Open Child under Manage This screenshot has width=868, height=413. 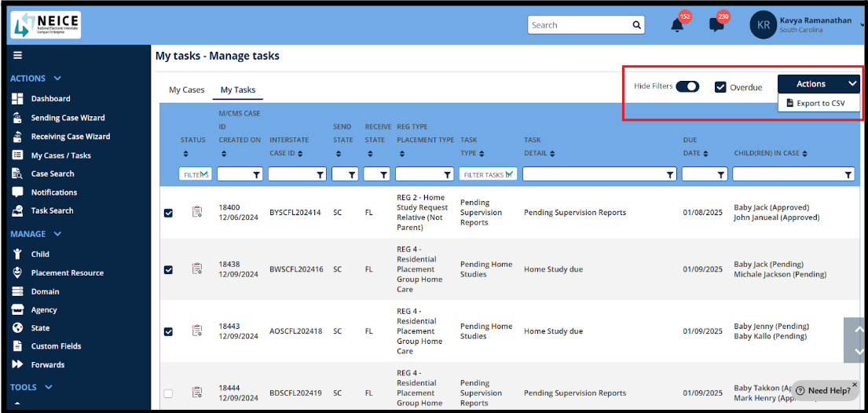click(40, 254)
